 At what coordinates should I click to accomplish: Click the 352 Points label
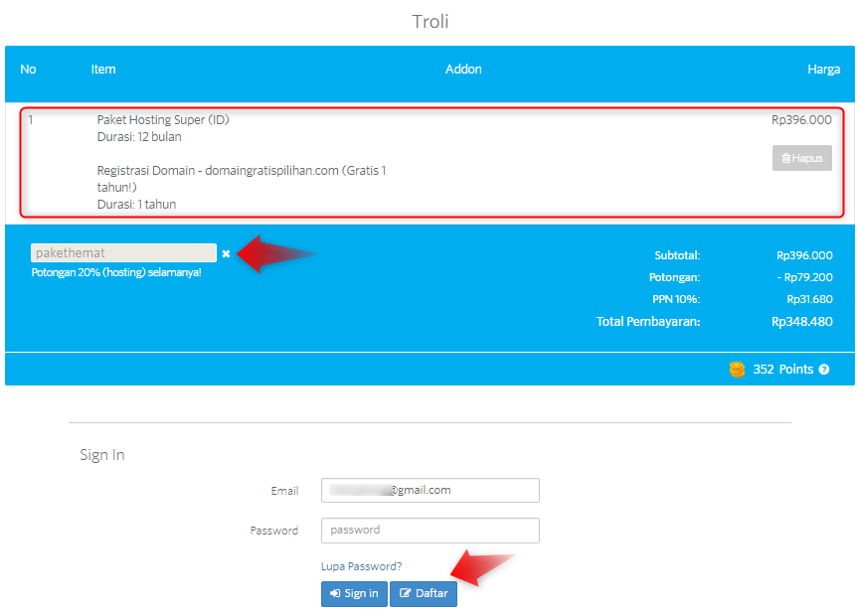(782, 370)
